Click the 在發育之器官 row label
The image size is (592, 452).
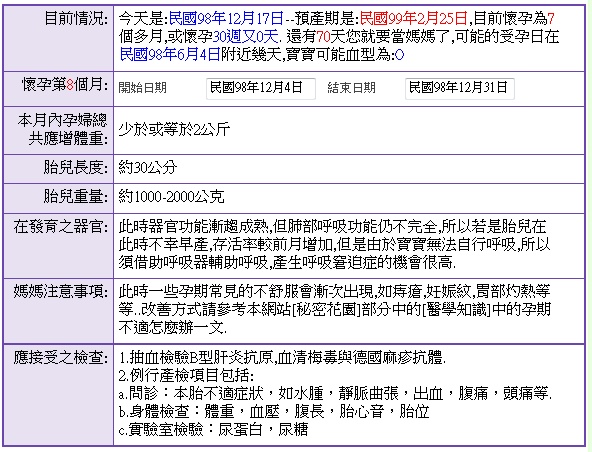point(61,226)
